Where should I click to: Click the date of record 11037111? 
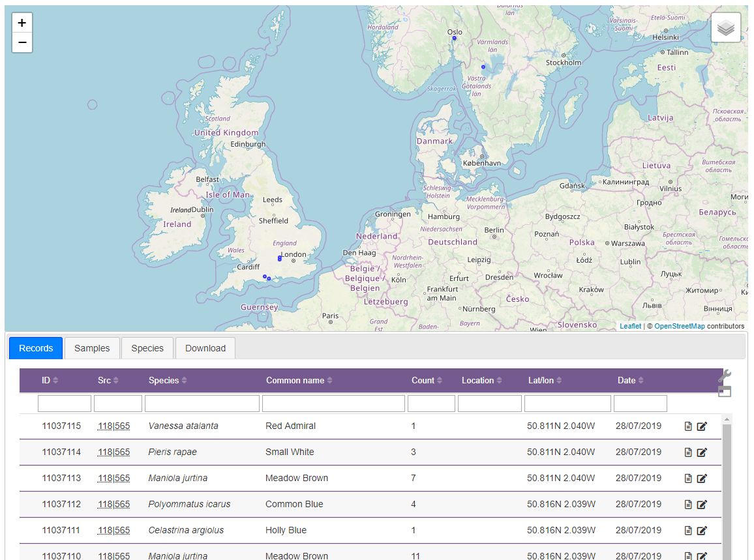tap(639, 530)
